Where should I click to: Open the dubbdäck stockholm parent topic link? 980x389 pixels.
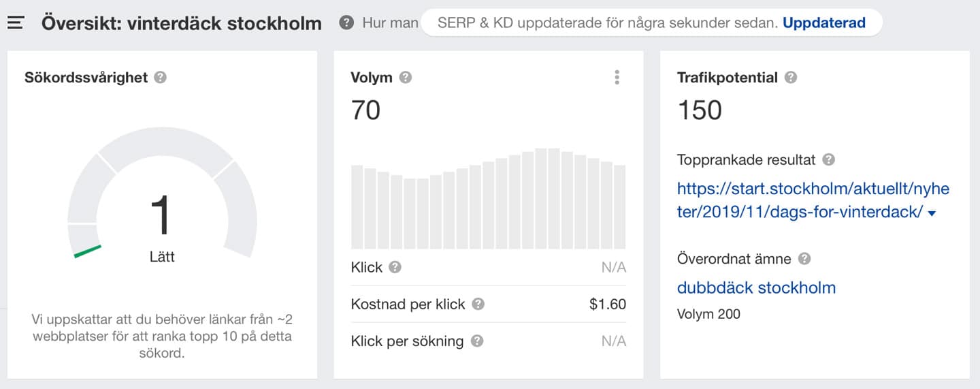[756, 287]
